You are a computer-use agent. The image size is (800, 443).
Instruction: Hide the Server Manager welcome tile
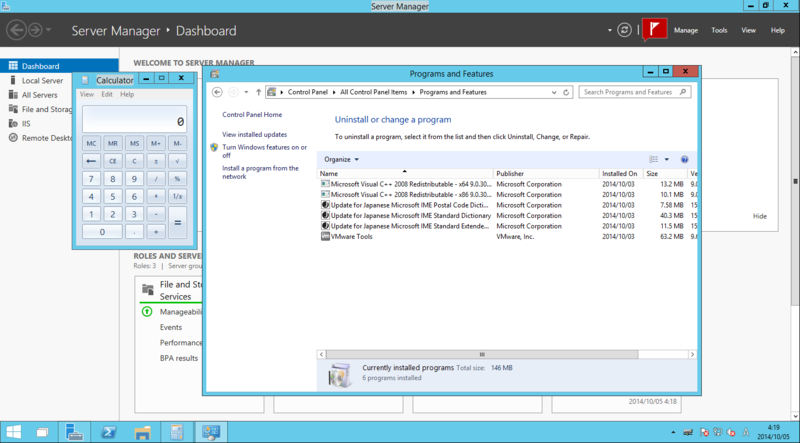760,216
